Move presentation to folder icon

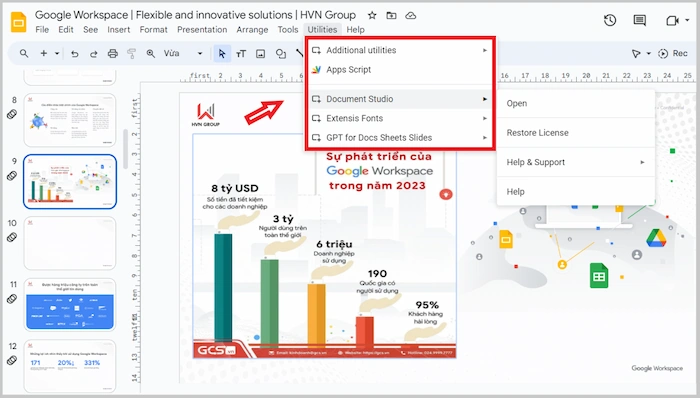coord(391,16)
